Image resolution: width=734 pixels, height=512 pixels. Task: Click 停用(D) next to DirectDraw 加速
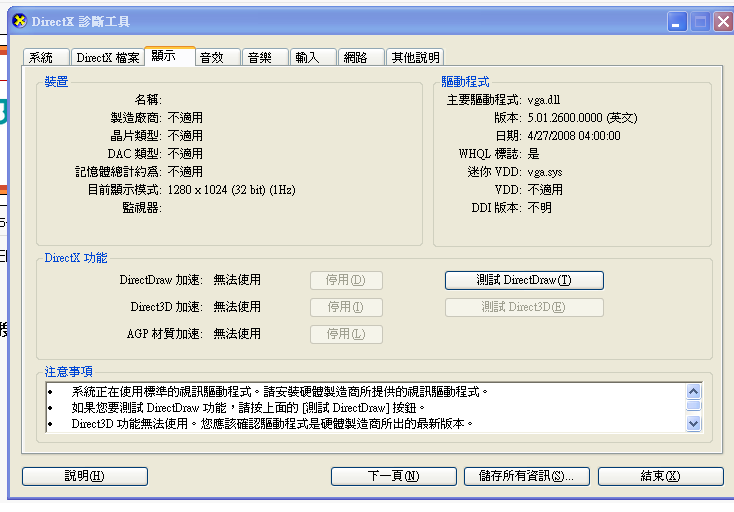coord(346,280)
